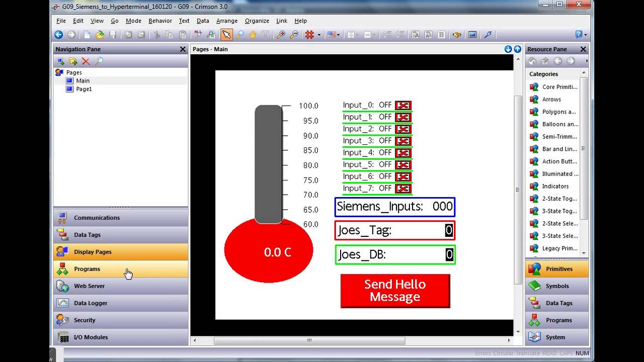Open the Link menu
Viewport: 644px width, 362px height.
[x=282, y=21]
